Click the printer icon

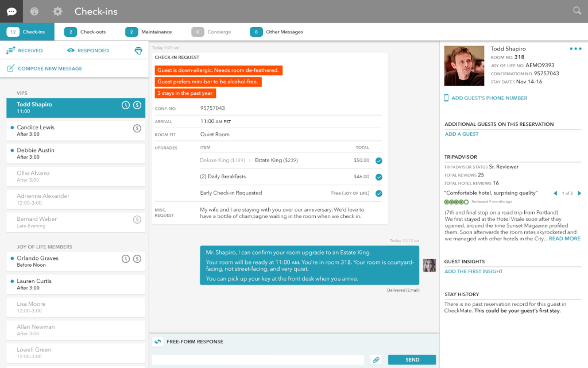[x=138, y=51]
